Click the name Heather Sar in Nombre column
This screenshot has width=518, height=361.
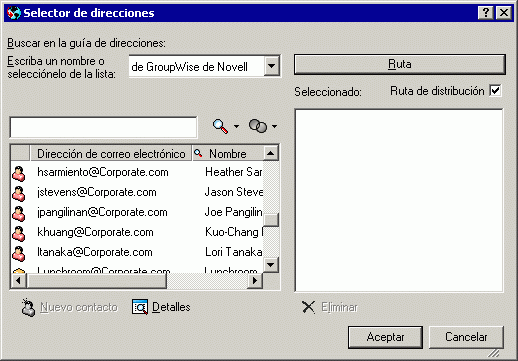[x=233, y=172]
